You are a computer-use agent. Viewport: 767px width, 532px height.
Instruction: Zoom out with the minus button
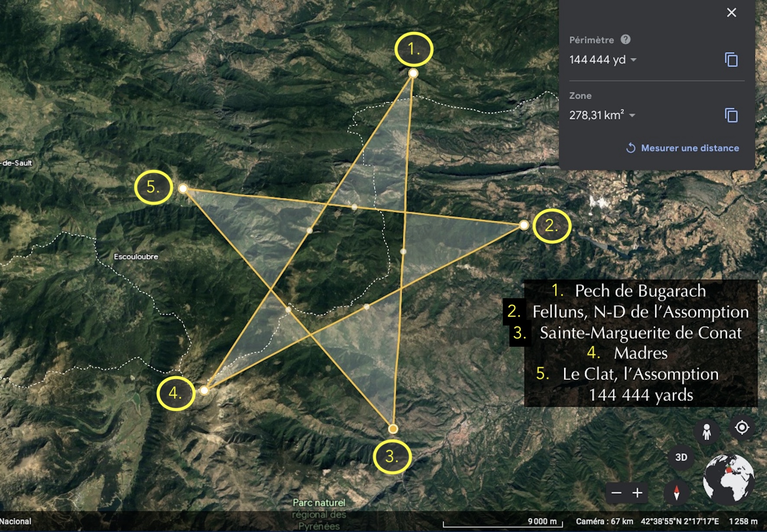[x=616, y=493]
